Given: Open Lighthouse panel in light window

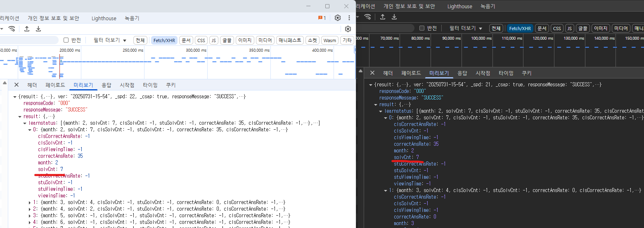Looking at the screenshot, I should pos(104,18).
